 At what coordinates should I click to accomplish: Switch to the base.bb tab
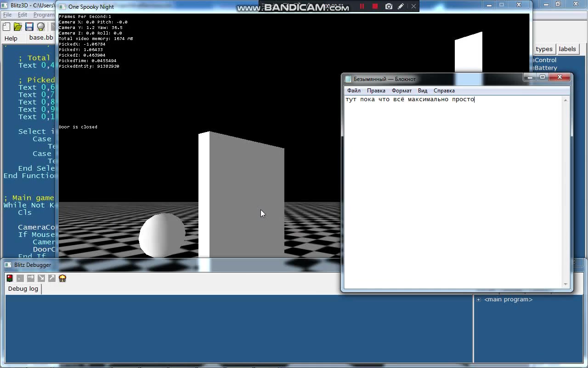click(41, 38)
